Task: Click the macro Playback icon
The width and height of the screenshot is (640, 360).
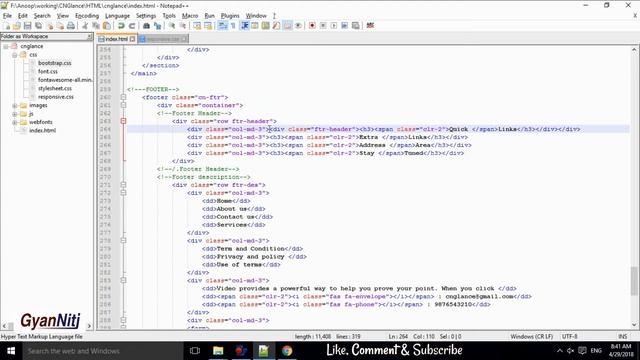Action: point(334,26)
